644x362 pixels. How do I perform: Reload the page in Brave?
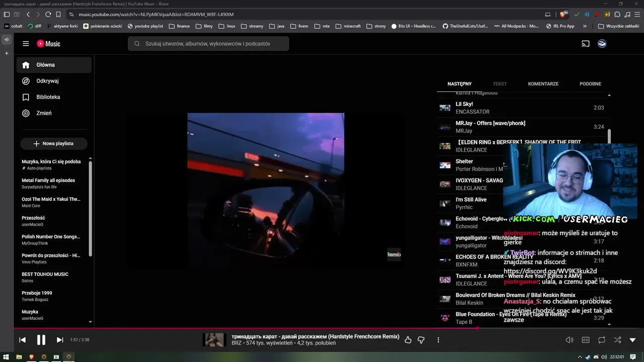coord(48,15)
